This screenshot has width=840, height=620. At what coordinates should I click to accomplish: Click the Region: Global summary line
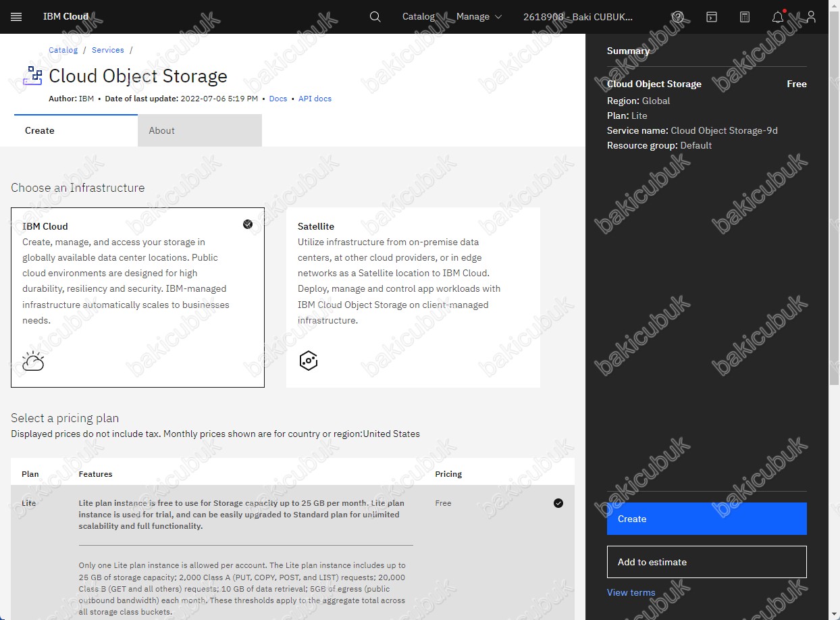(638, 101)
